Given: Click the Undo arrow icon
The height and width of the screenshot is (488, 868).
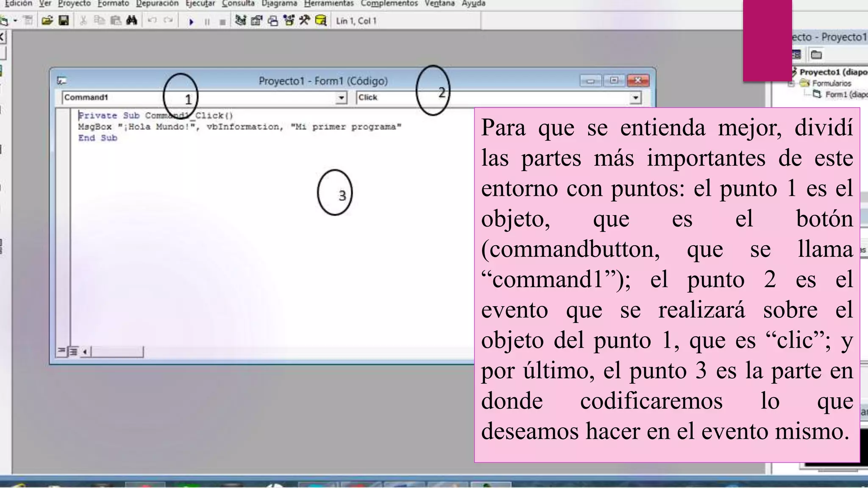Looking at the screenshot, I should click(152, 20).
